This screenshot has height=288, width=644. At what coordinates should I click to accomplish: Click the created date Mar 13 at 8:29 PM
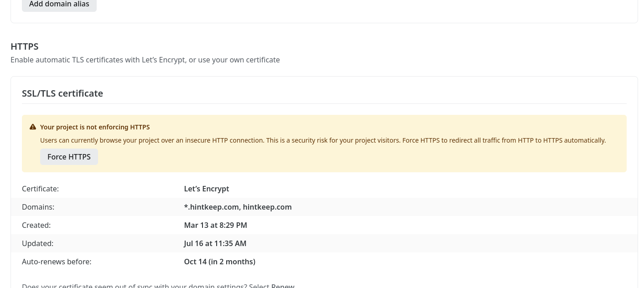(x=215, y=225)
